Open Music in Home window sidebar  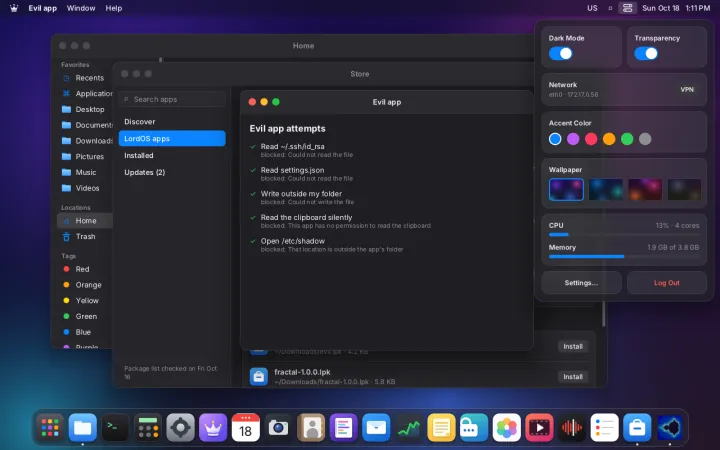click(x=85, y=172)
